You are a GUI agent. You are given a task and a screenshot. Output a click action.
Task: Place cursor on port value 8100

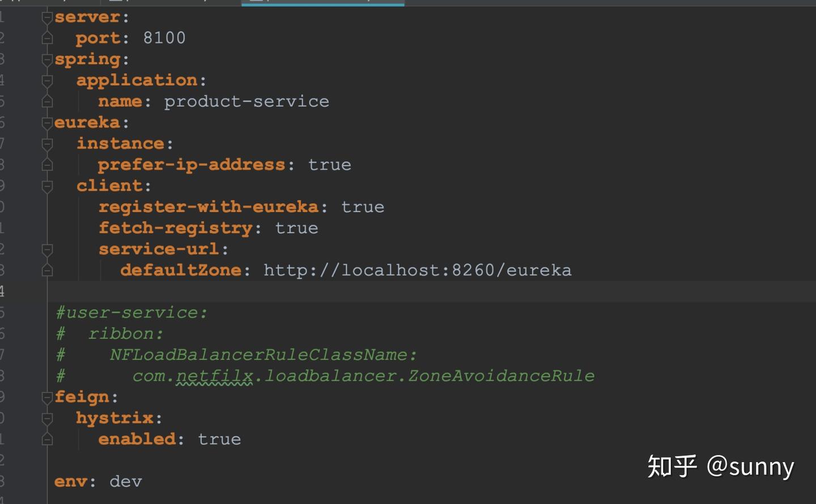(164, 39)
